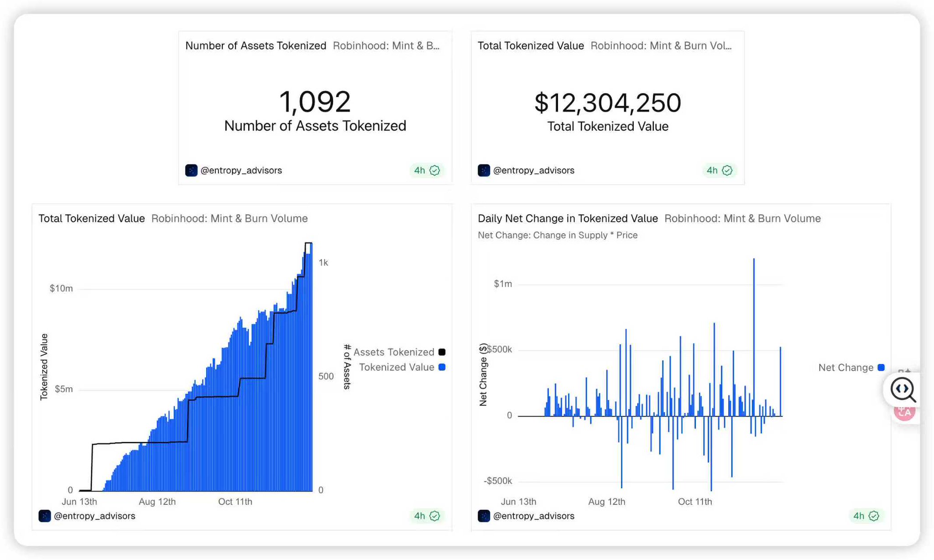934x560 pixels.
Task: Click the floating code-search magnifier icon
Action: click(902, 389)
